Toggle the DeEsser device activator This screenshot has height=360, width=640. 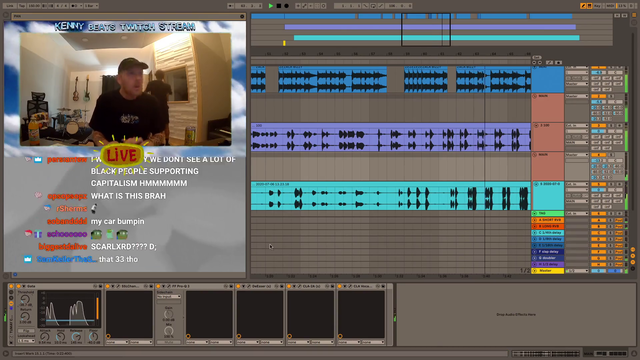(239, 287)
